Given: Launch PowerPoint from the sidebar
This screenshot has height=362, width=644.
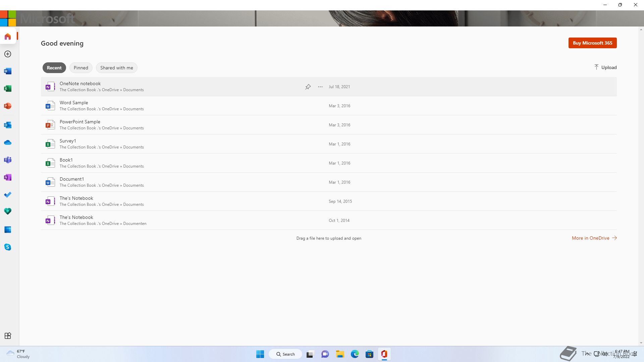Looking at the screenshot, I should 8,106.
